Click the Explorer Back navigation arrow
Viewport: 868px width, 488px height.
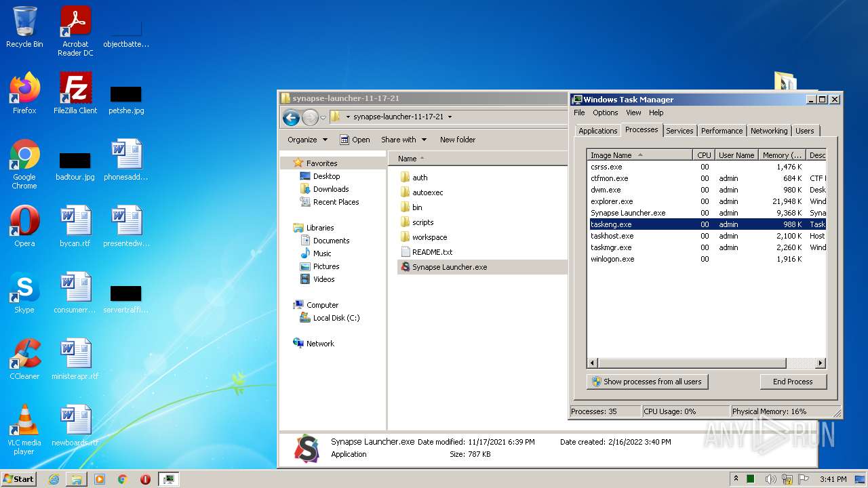[291, 117]
